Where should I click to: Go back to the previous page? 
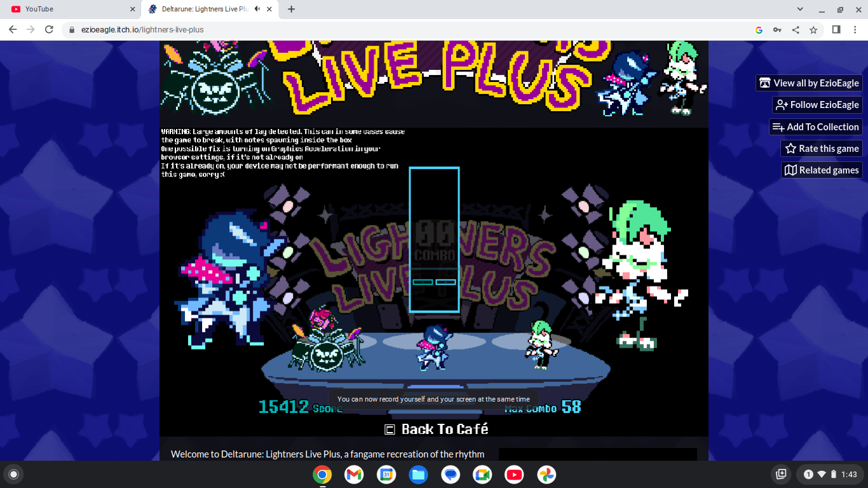pyautogui.click(x=13, y=30)
